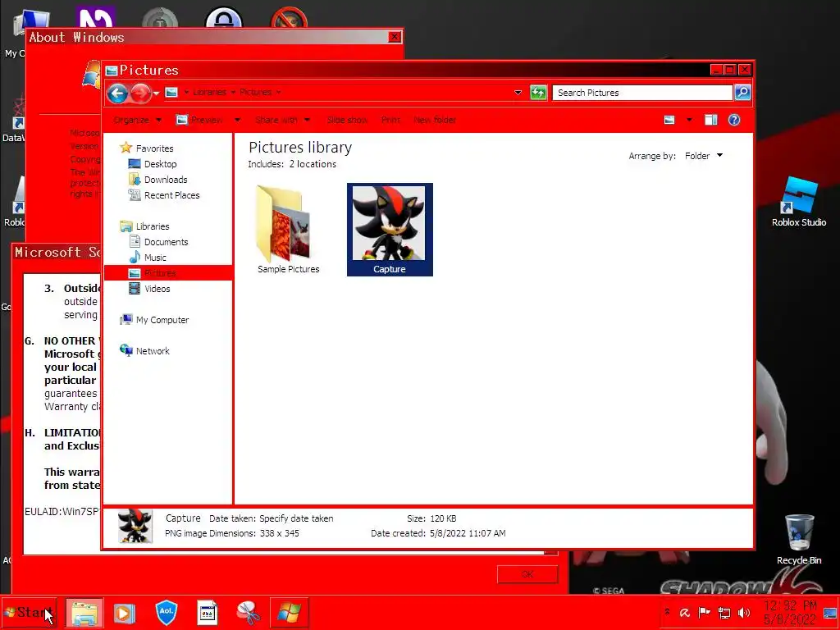
Task: Open Recent Places
Action: (171, 195)
